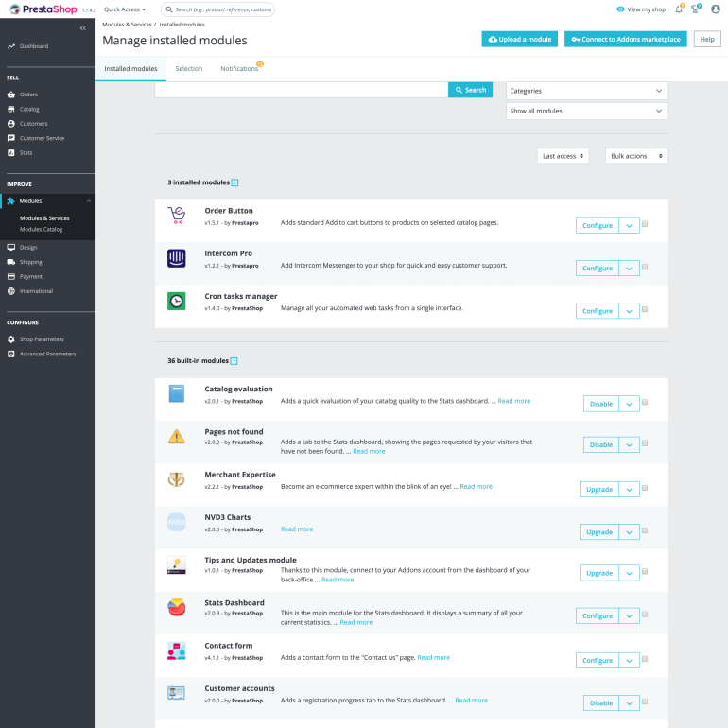The width and height of the screenshot is (728, 728).
Task: Click Connect to Addons marketplace button
Action: (625, 40)
